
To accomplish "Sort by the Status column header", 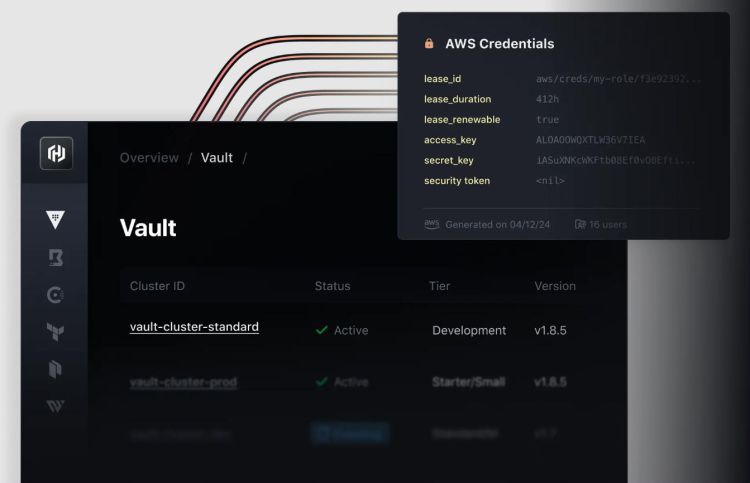I will coord(332,286).
